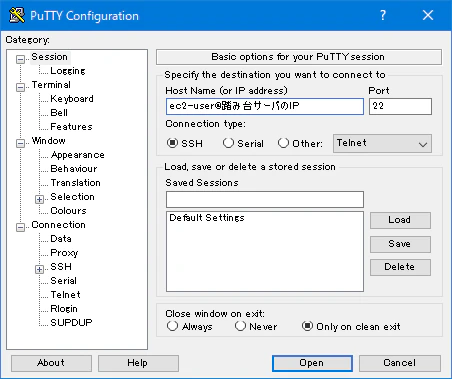
Task: Select Session category in tree
Action: 49,57
